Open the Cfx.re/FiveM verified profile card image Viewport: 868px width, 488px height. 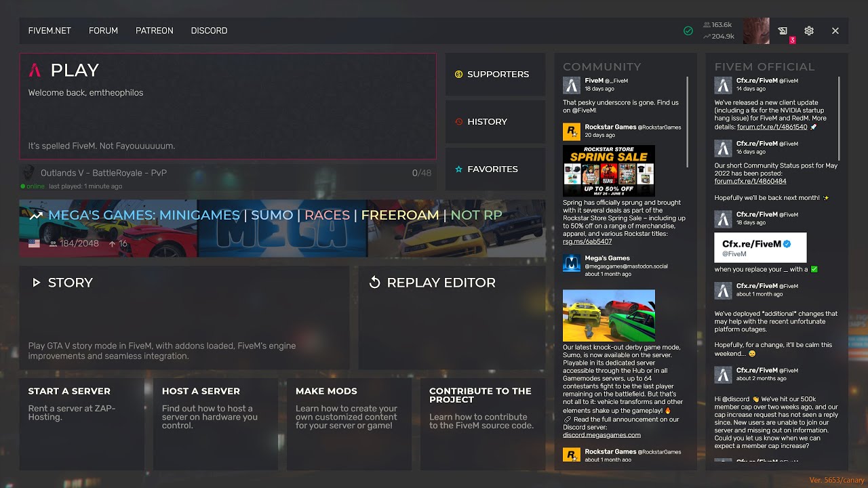[x=761, y=247]
